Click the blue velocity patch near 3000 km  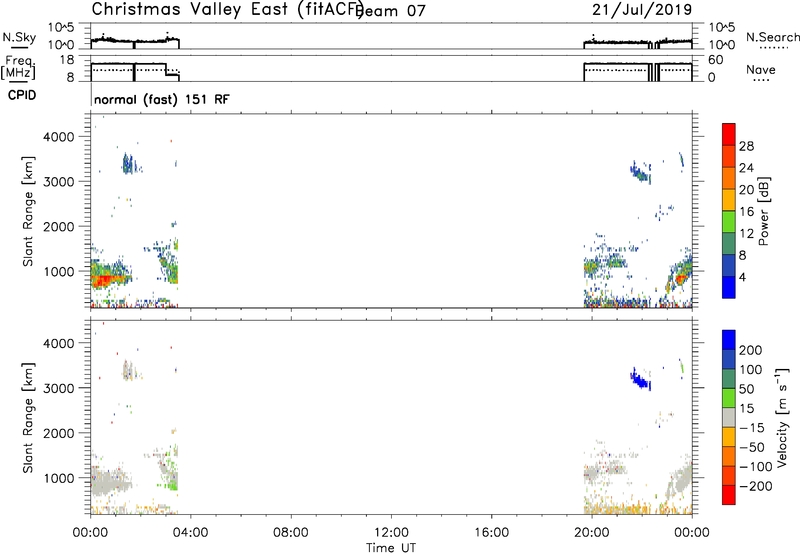click(640, 379)
